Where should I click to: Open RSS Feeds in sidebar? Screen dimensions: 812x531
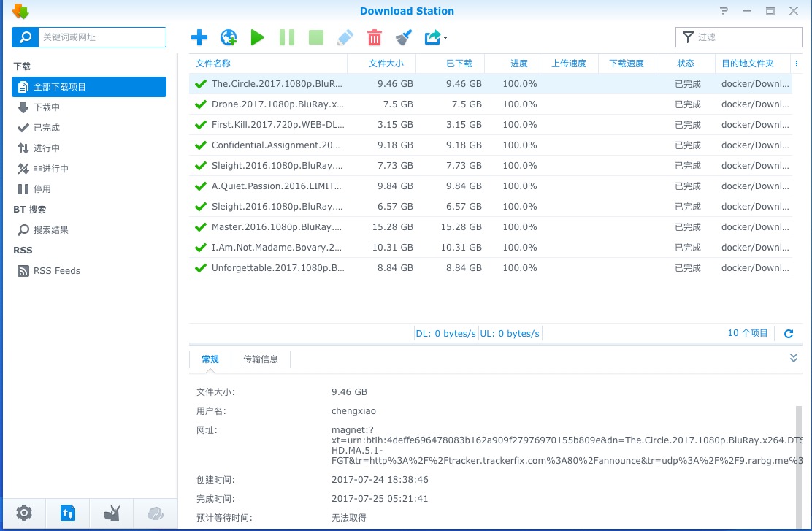click(x=56, y=271)
